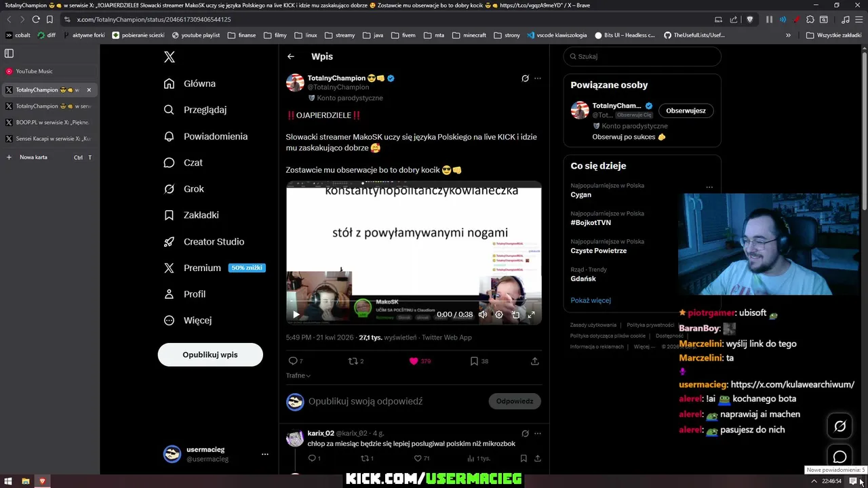868x488 pixels.
Task: Click share page icon in address bar
Action: click(734, 20)
